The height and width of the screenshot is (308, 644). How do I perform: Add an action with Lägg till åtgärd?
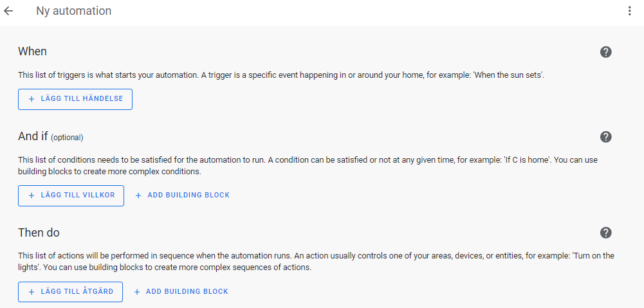(70, 292)
